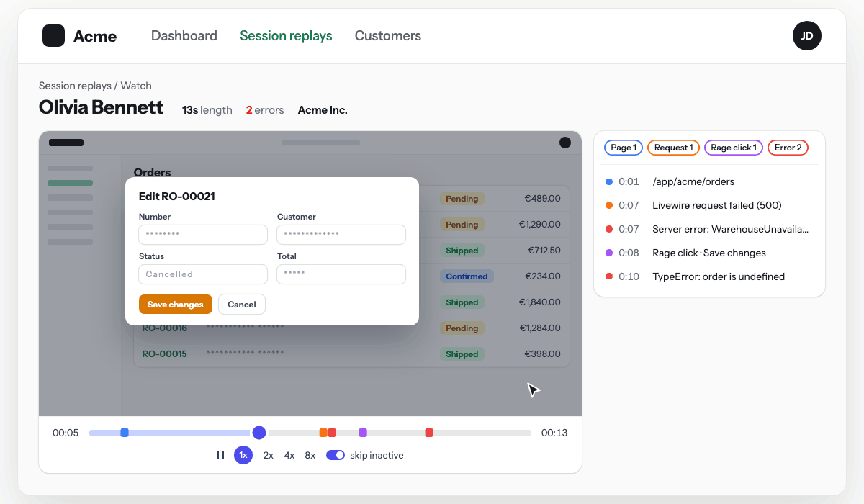Open the Customers nav item
This screenshot has height=504, width=864.
[x=388, y=35]
